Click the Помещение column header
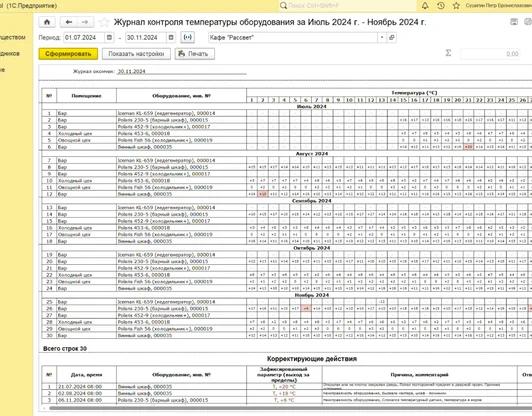The image size is (532, 416). coord(87,96)
